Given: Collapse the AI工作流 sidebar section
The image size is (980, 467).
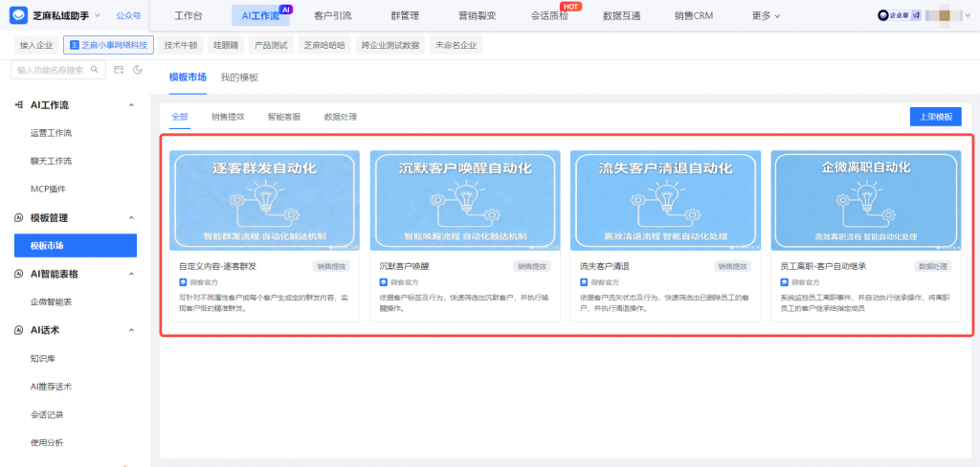Looking at the screenshot, I should pyautogui.click(x=131, y=105).
